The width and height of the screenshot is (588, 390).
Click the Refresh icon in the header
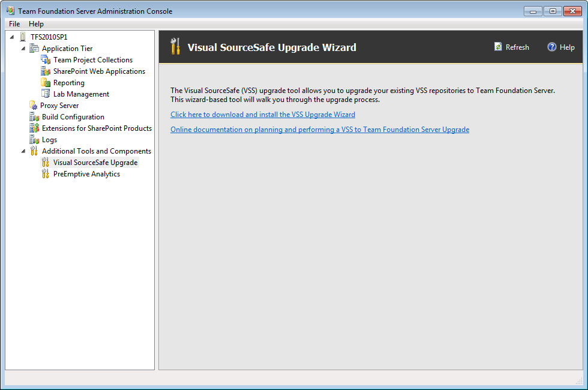coord(497,47)
